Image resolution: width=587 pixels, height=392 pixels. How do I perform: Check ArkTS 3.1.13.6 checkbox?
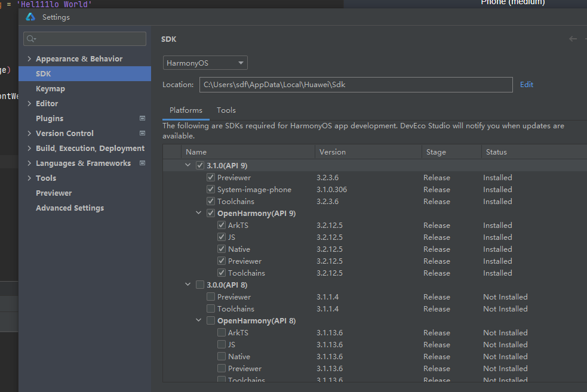(222, 332)
